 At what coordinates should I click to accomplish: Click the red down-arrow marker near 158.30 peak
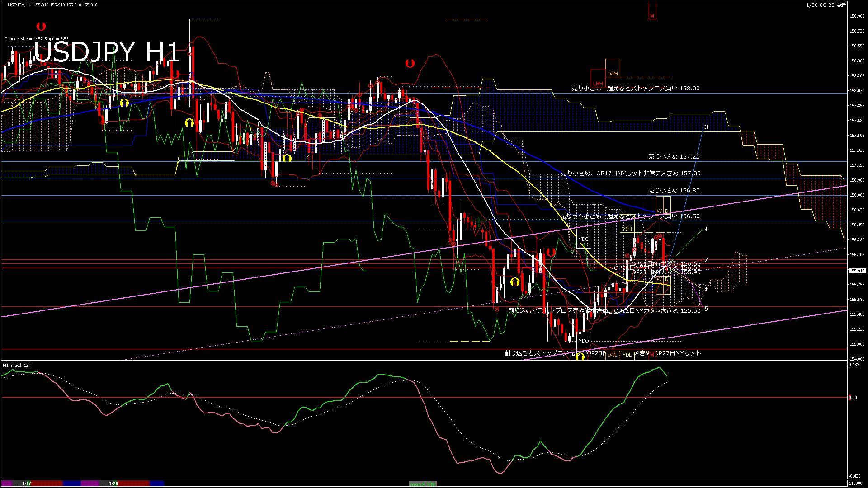[x=410, y=63]
